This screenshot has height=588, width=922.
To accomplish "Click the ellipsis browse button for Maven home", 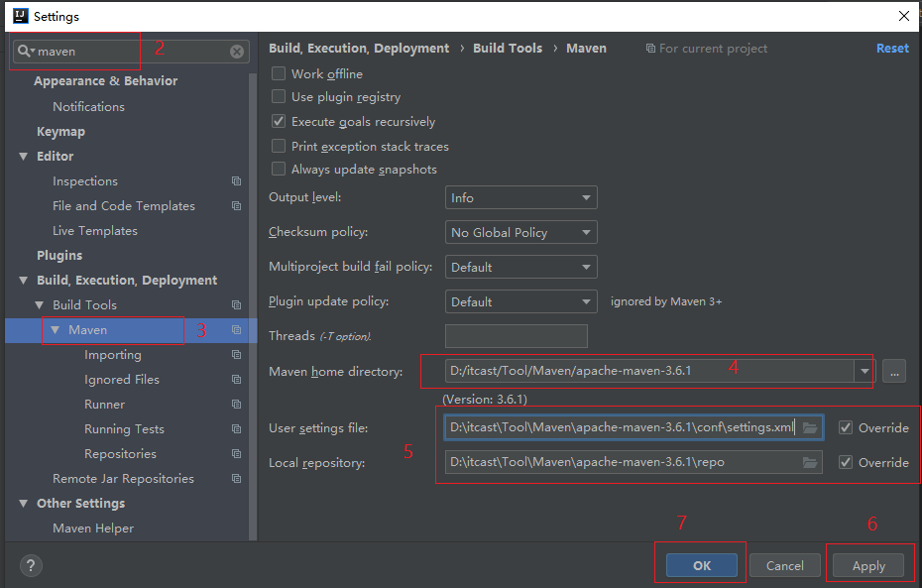I will click(x=893, y=371).
